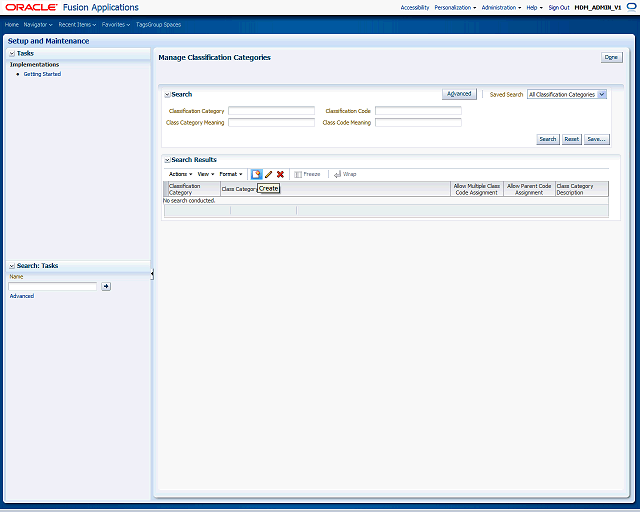640x512 pixels.
Task: Collapse the Search Results section
Action: [167, 160]
